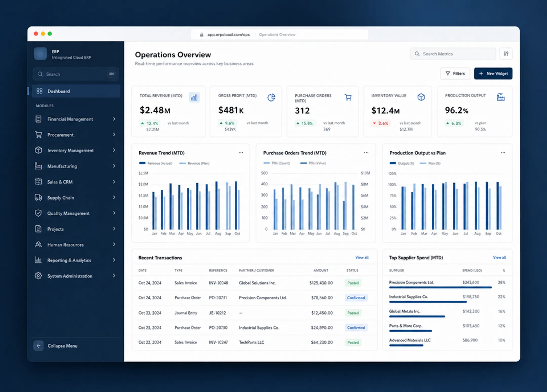Toggle POs (Value) legend series

coord(313,163)
